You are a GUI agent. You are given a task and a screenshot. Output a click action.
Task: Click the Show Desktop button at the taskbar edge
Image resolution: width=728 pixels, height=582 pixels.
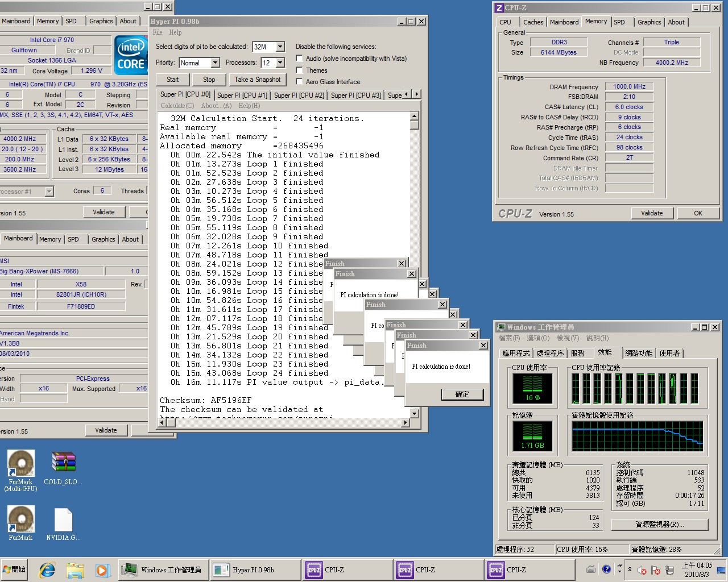coord(721,569)
